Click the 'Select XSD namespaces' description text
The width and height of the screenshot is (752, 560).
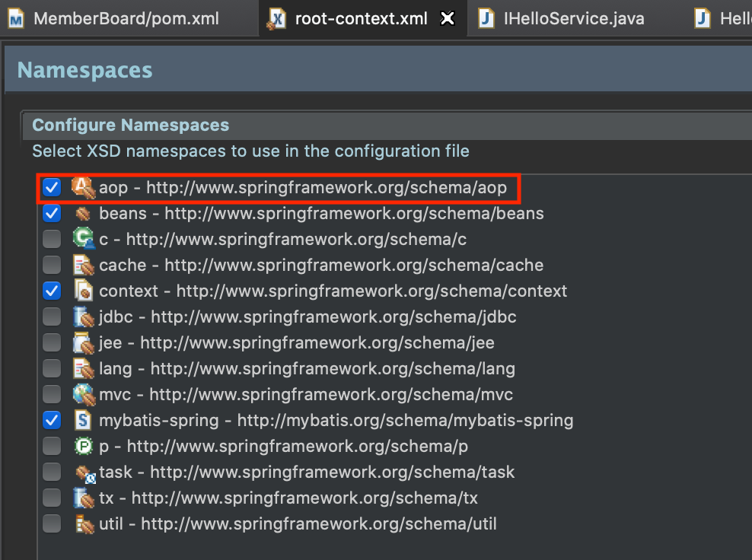[250, 151]
